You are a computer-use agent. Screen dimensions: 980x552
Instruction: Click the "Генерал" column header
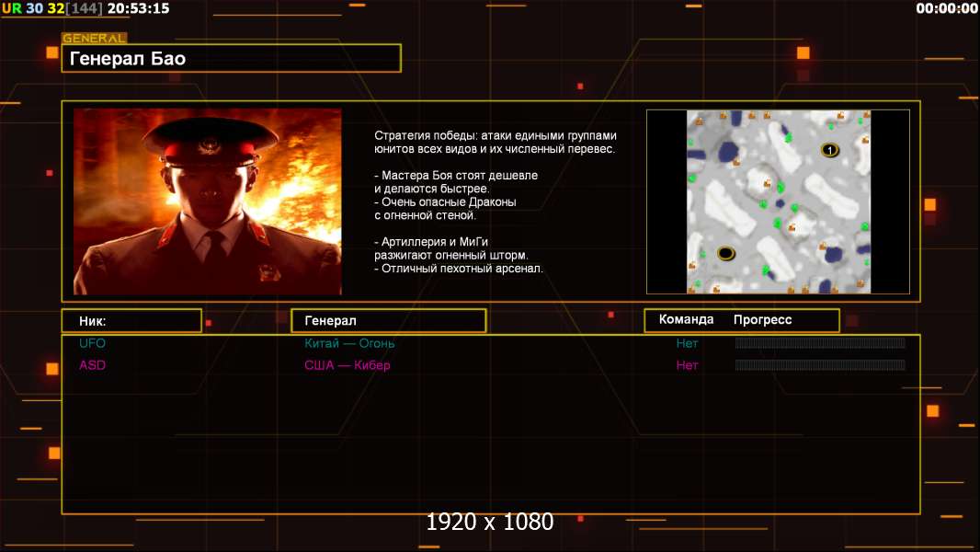[388, 321]
